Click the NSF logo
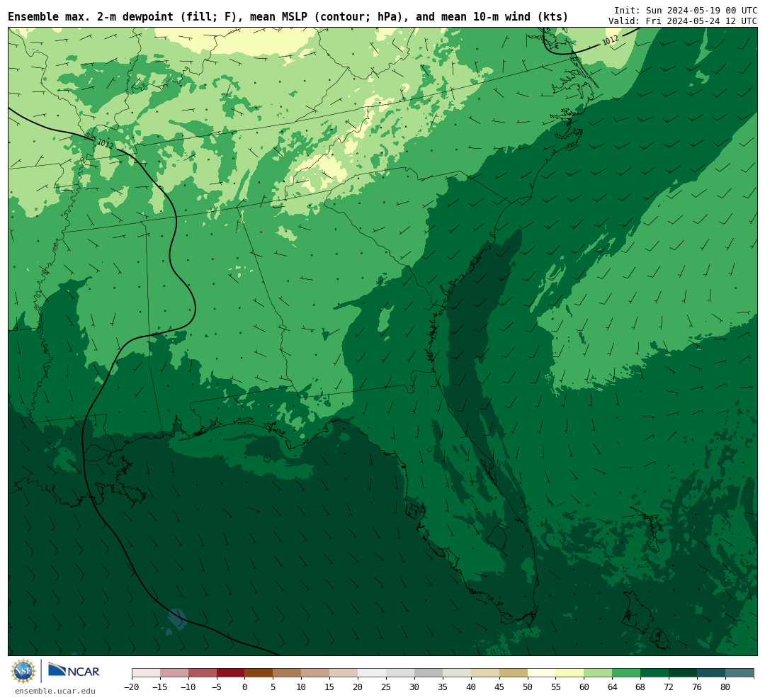765x700 pixels. (x=23, y=671)
